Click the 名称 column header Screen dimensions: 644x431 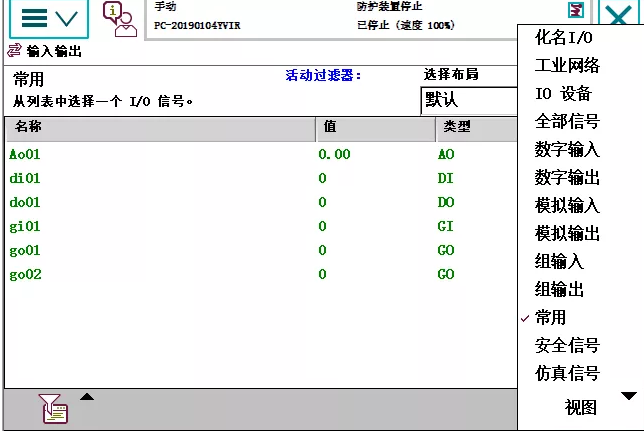click(x=160, y=129)
